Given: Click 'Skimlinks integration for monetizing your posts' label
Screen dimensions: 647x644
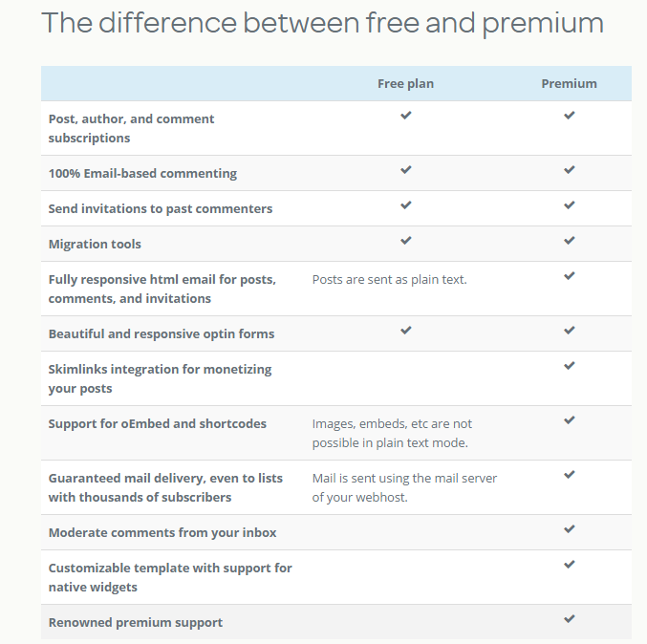Looking at the screenshot, I should tap(161, 378).
